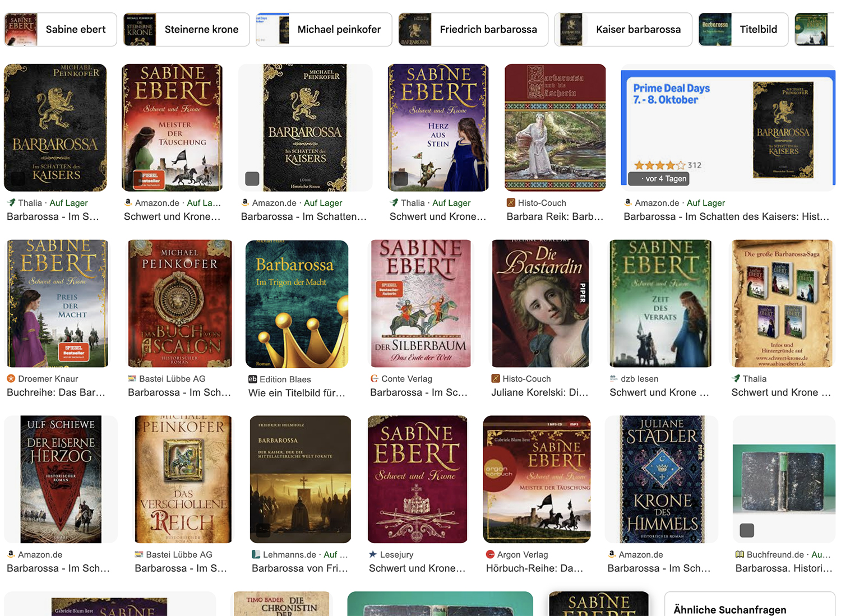Select the Sabine ebert filter chip

pyautogui.click(x=61, y=30)
